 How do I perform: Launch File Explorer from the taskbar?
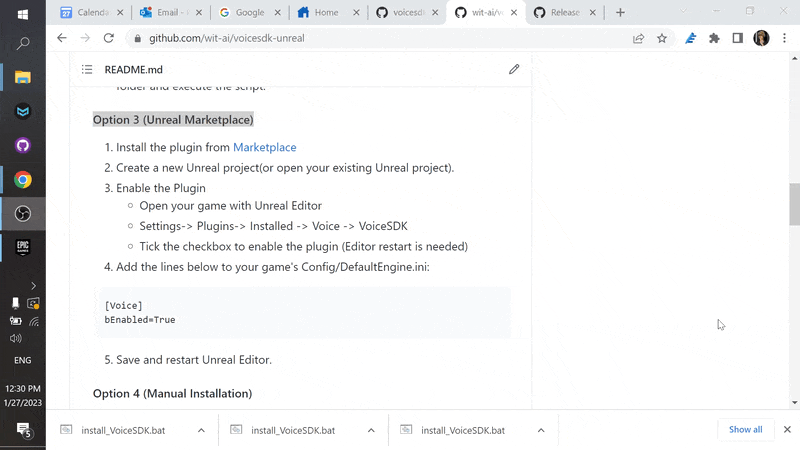coord(22,78)
